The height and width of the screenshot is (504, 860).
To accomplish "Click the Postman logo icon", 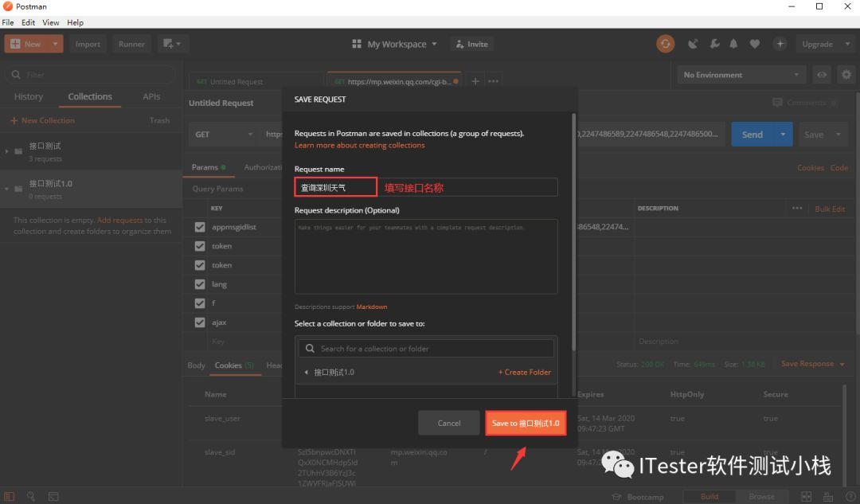I will tap(8, 6).
